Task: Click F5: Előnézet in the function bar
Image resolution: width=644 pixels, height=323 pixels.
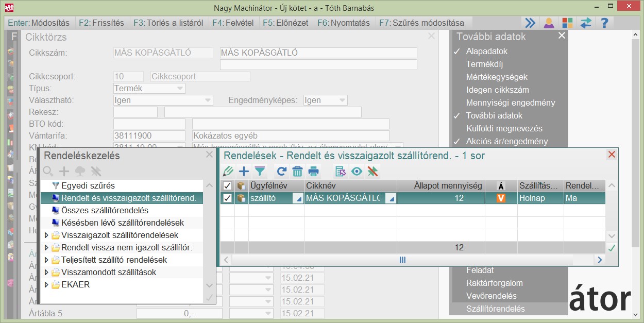Action: (x=285, y=23)
